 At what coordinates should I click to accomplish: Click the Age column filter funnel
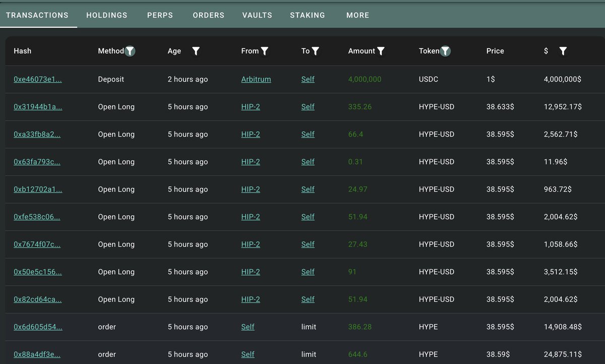(x=196, y=50)
